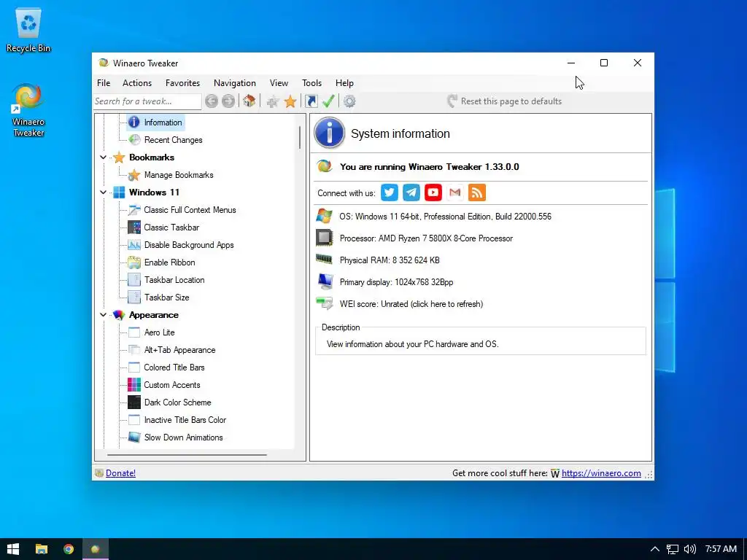The image size is (747, 560).
Task: Select the Taskbar Location tweak
Action: [174, 280]
